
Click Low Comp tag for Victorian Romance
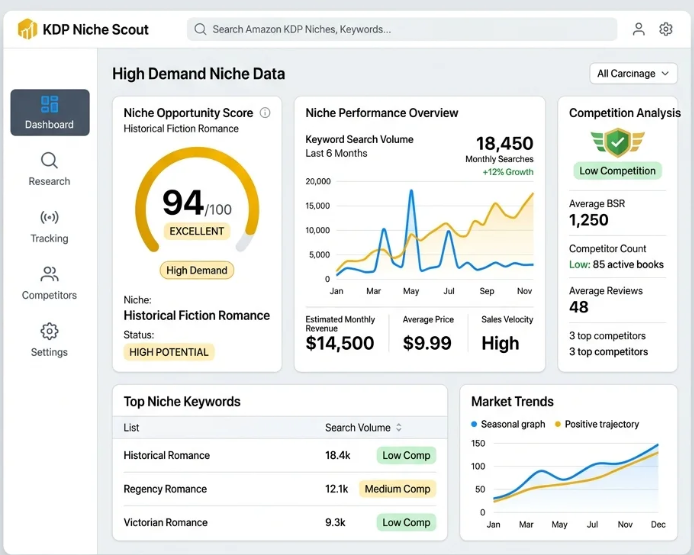coord(406,522)
